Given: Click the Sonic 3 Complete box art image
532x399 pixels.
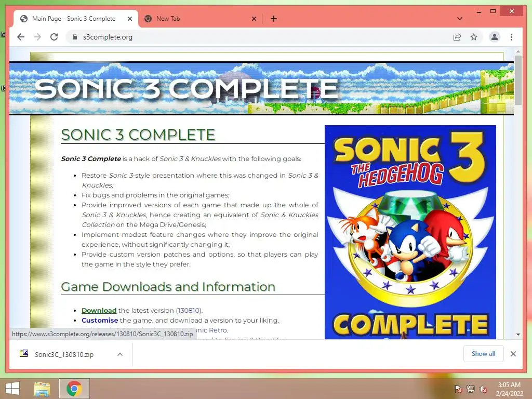Looking at the screenshot, I should (x=410, y=232).
